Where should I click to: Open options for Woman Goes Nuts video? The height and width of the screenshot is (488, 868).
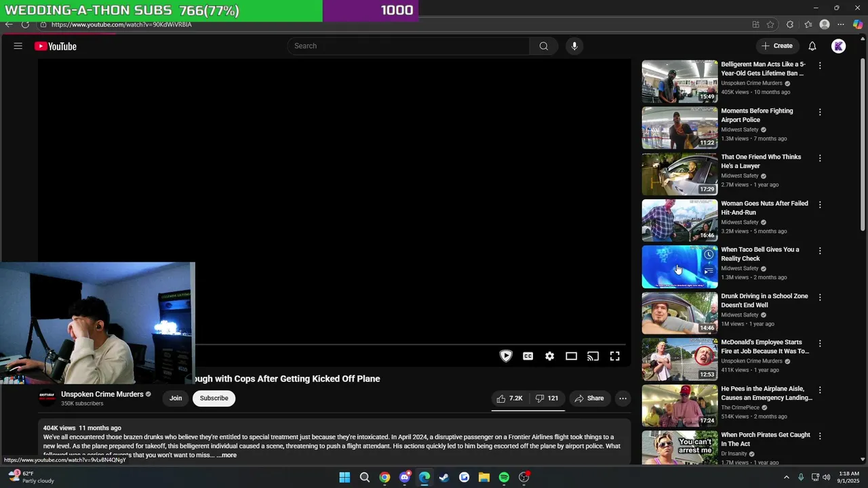(x=820, y=204)
